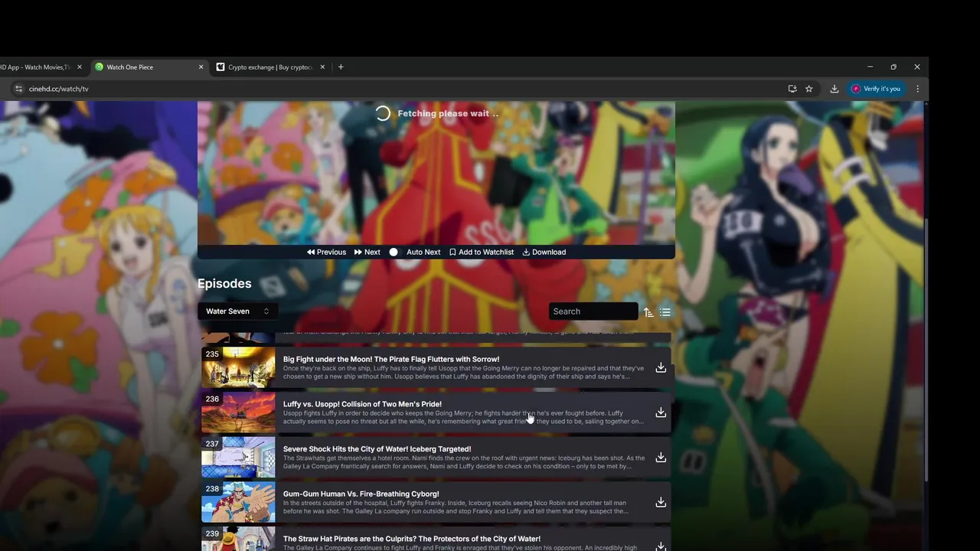Download episode 235 using its download icon
The height and width of the screenshot is (551, 980).
(661, 368)
